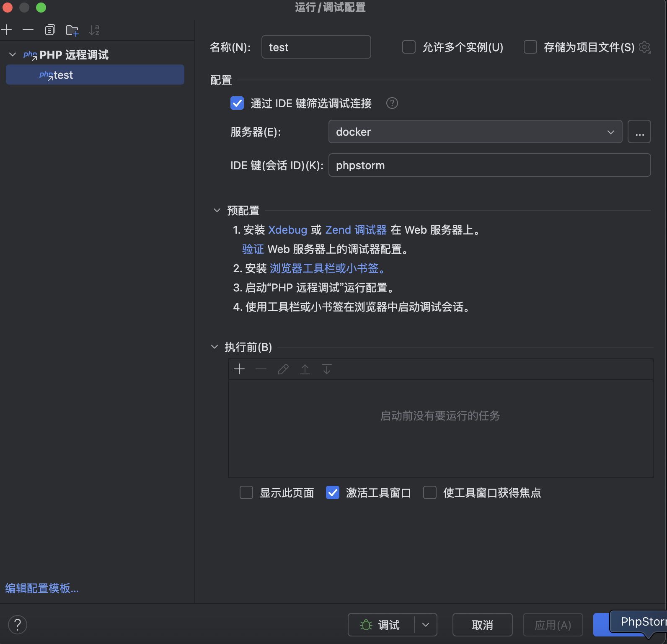The height and width of the screenshot is (644, 667).
Task: Click the new folder icon in toolbar
Action: pos(72,30)
